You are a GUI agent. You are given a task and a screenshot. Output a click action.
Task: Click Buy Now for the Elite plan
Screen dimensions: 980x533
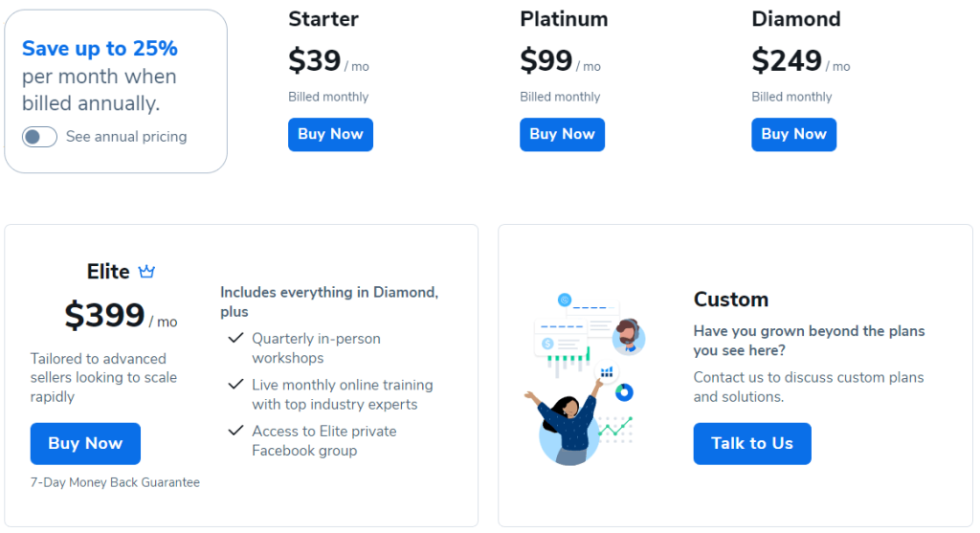[x=85, y=444]
